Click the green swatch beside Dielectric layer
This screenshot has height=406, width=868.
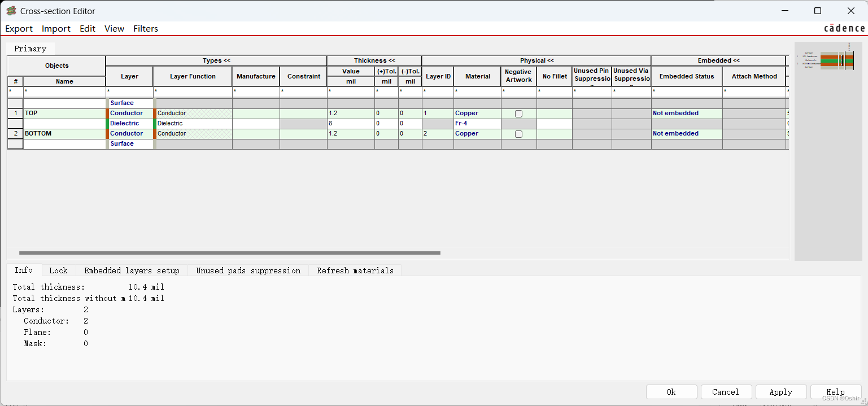point(107,124)
